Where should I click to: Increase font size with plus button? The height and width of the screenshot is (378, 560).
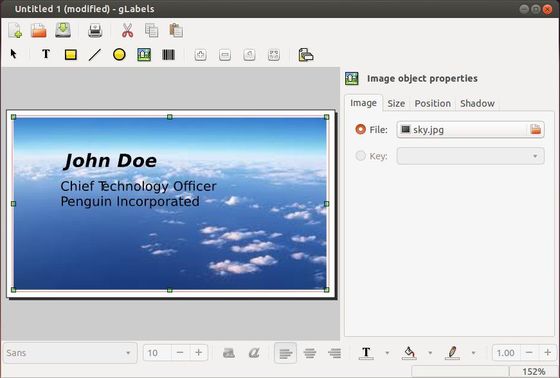click(x=199, y=353)
